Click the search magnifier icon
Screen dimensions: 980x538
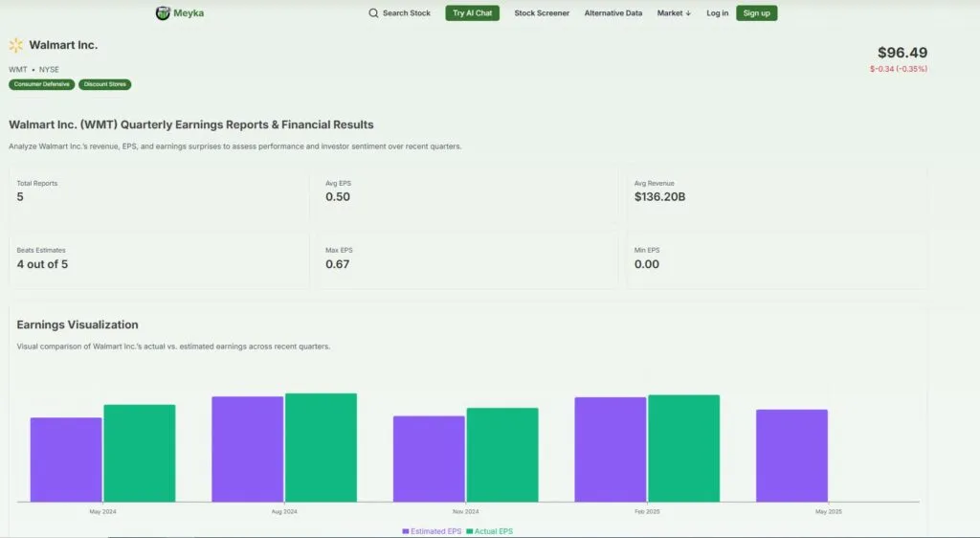[373, 13]
